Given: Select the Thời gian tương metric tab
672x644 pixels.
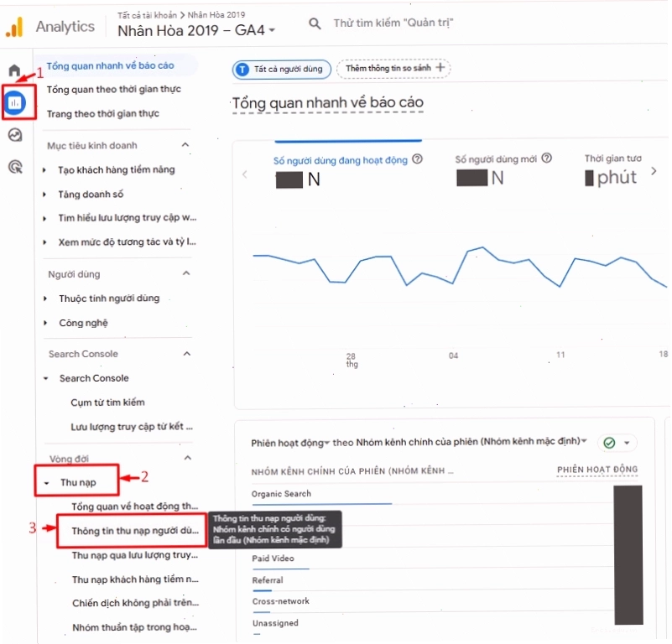Looking at the screenshot, I should click(x=613, y=170).
